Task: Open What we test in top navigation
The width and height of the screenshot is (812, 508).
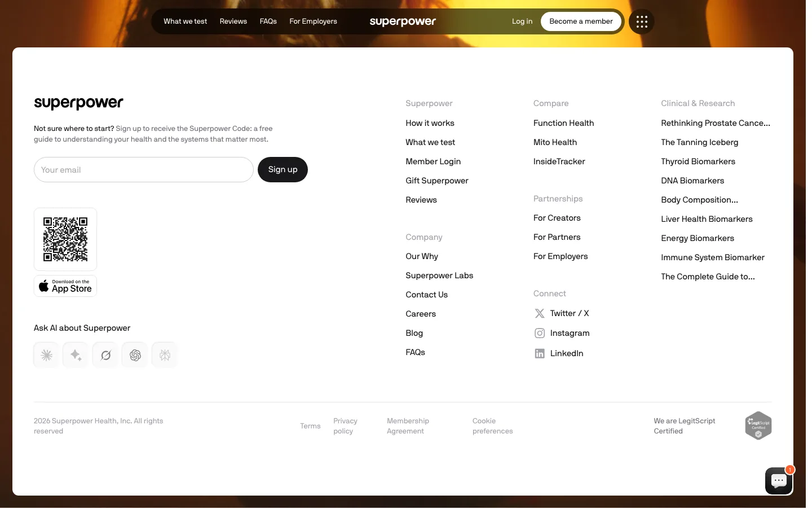Action: (x=186, y=21)
